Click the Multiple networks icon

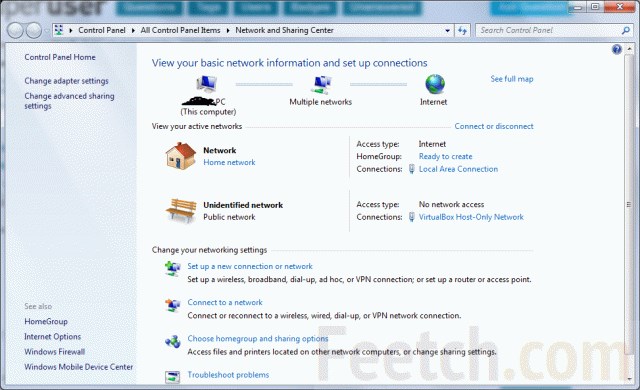[x=321, y=84]
